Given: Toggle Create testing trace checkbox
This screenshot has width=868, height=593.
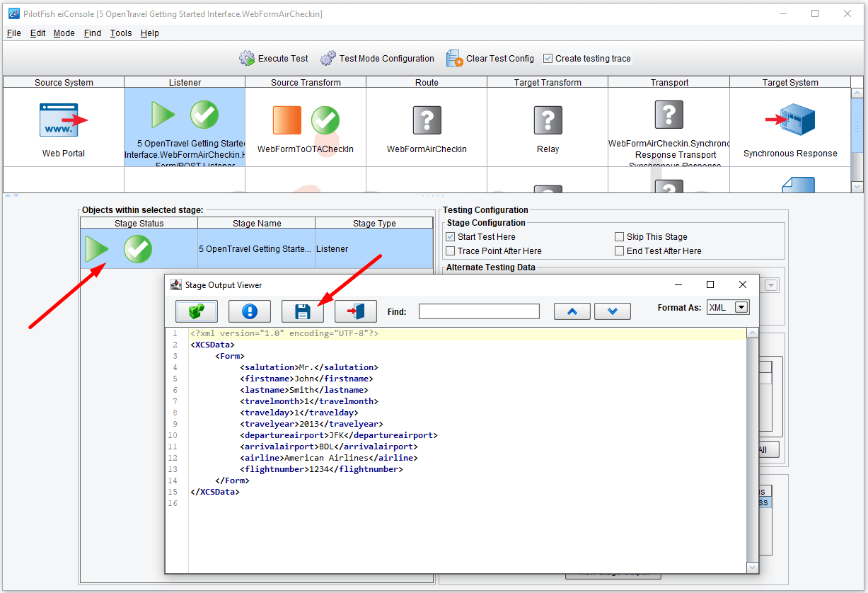Looking at the screenshot, I should [548, 59].
